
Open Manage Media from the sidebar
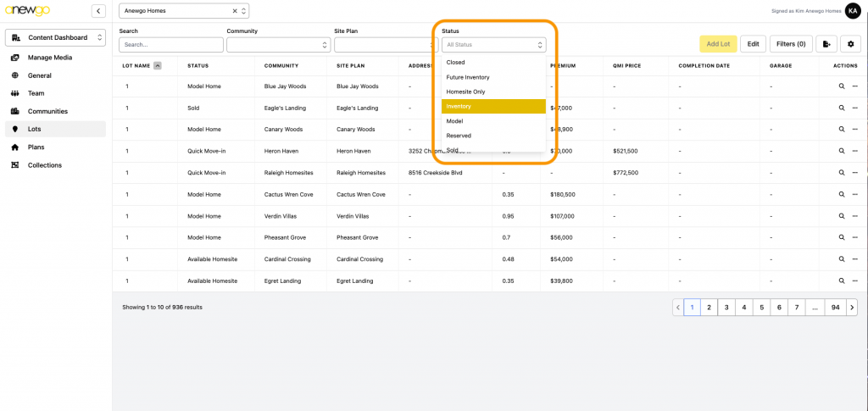[x=50, y=58]
